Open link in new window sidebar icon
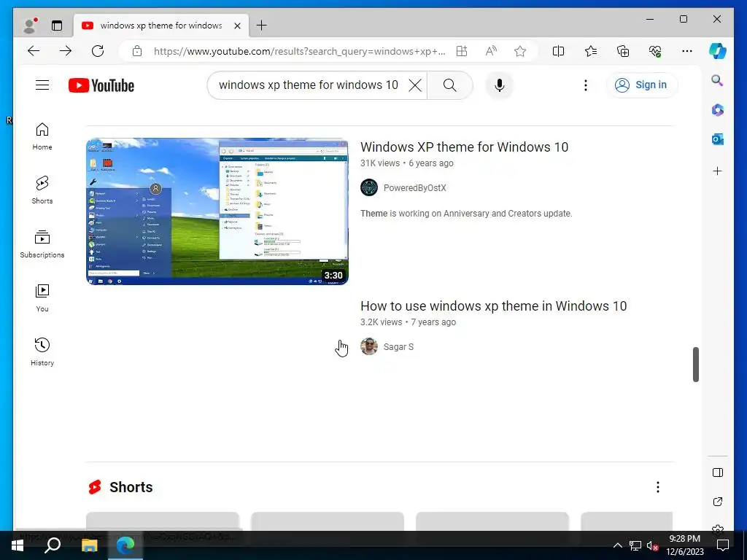 coord(718,502)
